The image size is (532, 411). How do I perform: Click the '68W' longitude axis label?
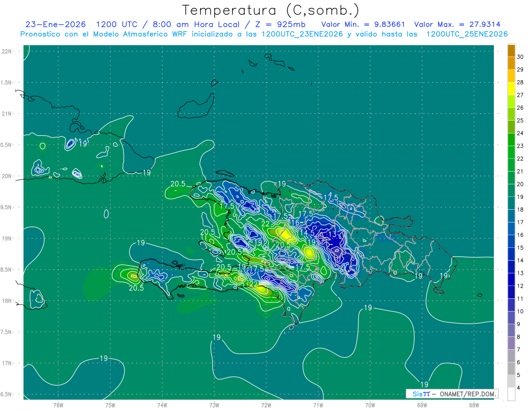click(474, 405)
